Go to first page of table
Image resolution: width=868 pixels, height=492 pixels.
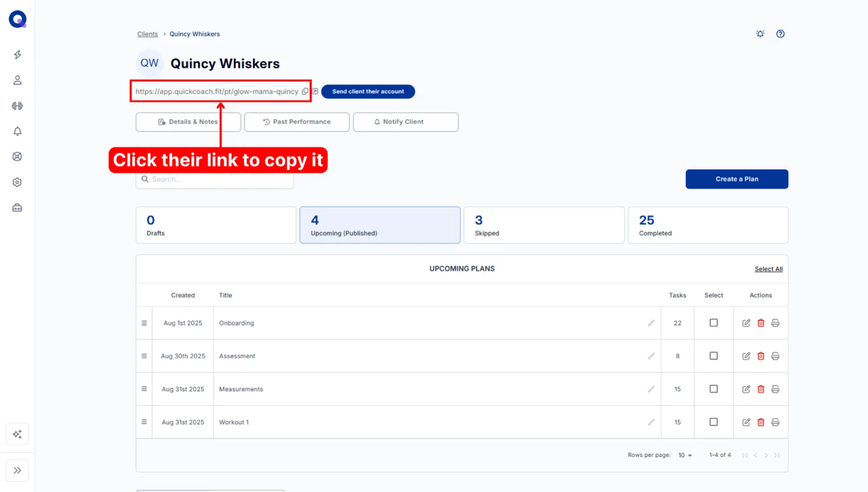[745, 456]
